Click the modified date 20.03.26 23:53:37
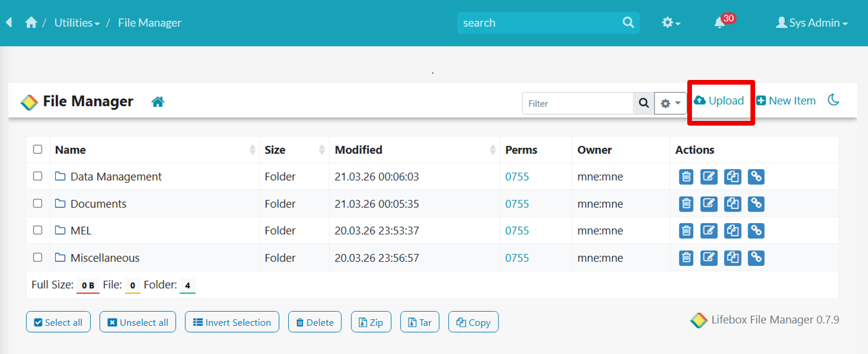The width and height of the screenshot is (868, 354). point(377,230)
